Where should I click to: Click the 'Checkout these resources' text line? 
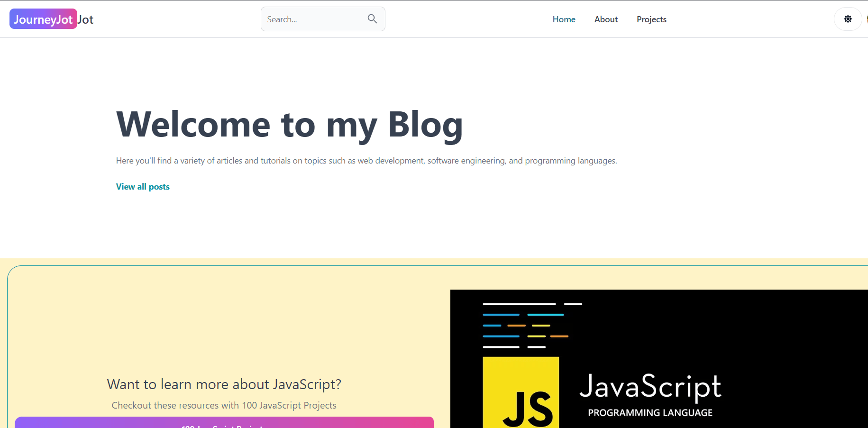[x=224, y=406]
